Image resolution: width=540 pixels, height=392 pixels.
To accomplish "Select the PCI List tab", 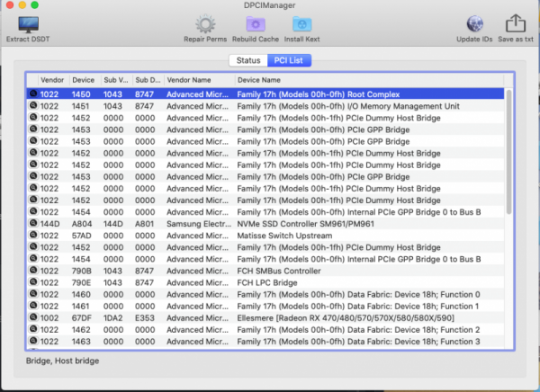I will tap(290, 60).
